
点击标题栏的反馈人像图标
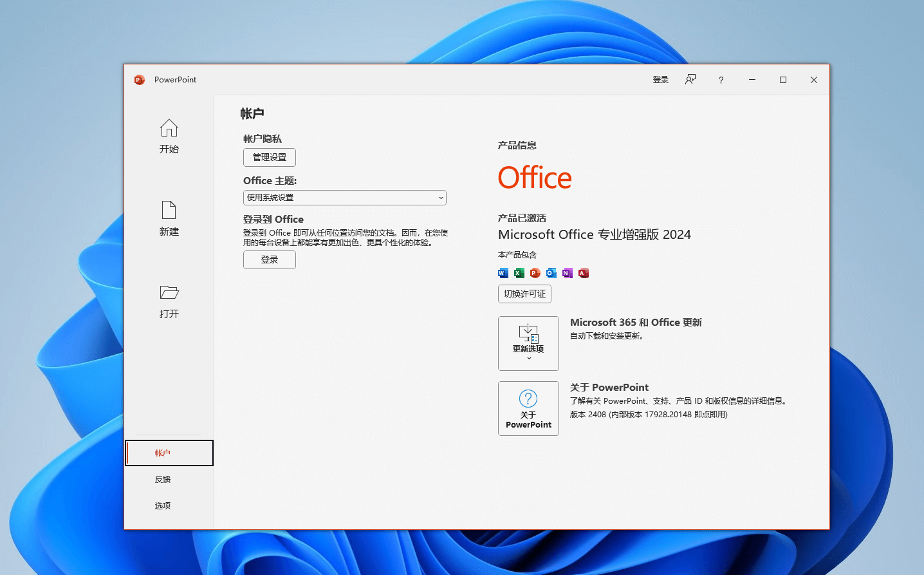[x=690, y=79]
